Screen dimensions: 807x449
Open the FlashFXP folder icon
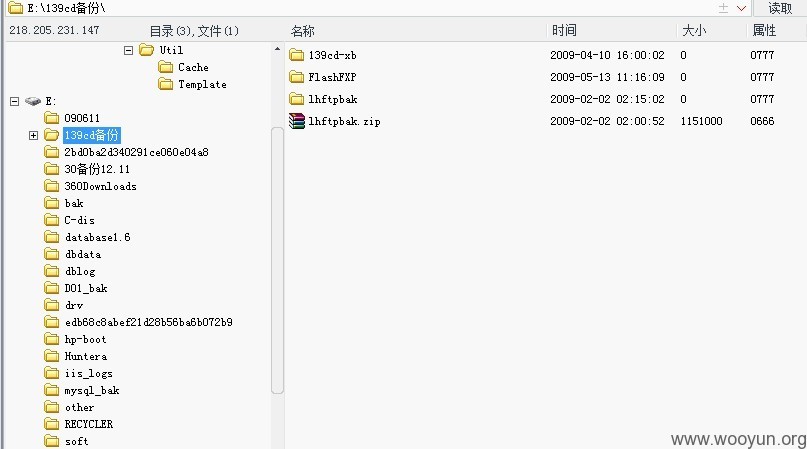[296, 77]
